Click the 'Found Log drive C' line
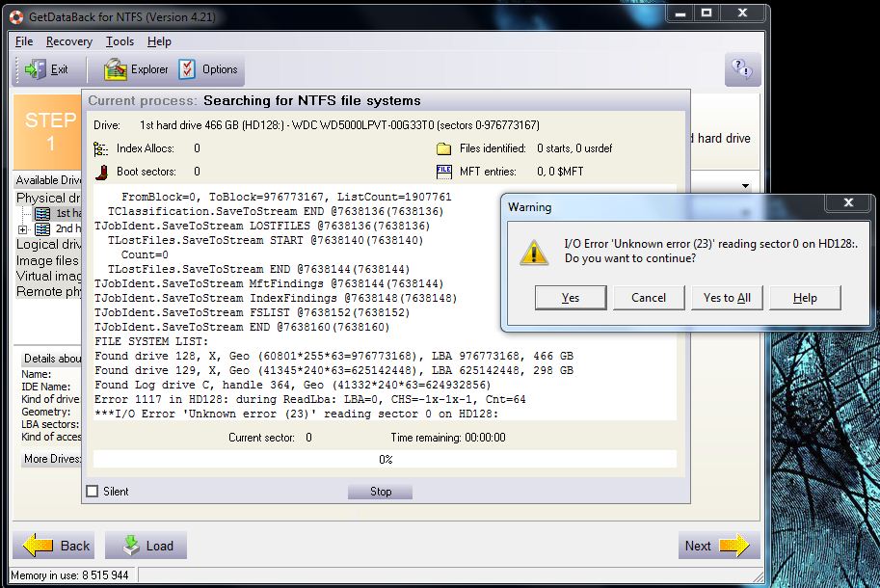Image resolution: width=880 pixels, height=588 pixels. (292, 385)
